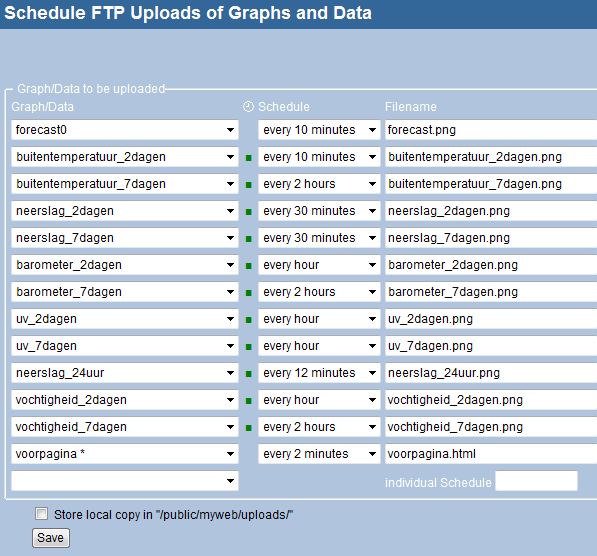
Task: Click the Save button
Action: [51, 538]
